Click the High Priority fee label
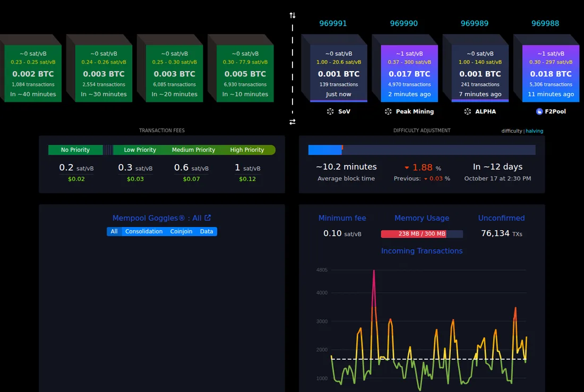The height and width of the screenshot is (392, 584). point(247,150)
